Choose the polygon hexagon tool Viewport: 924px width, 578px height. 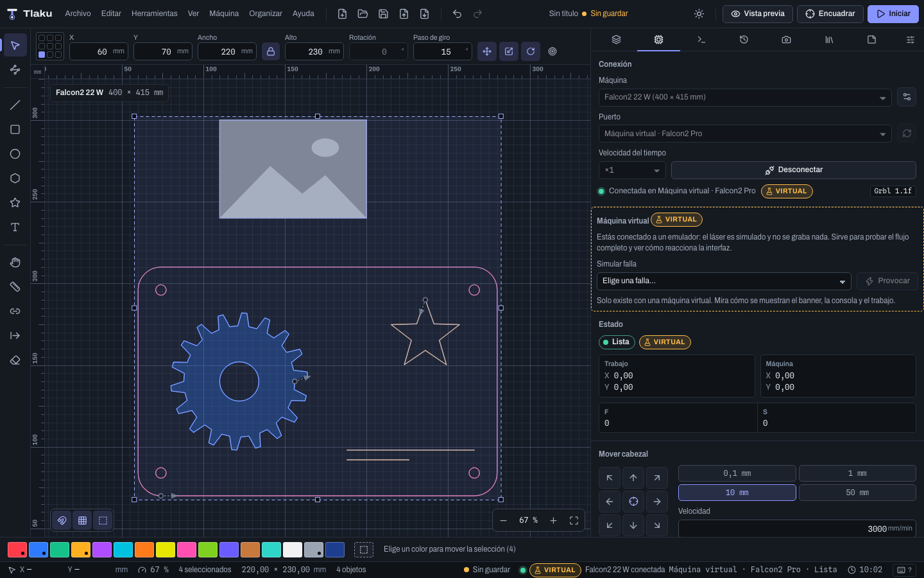[x=15, y=179]
